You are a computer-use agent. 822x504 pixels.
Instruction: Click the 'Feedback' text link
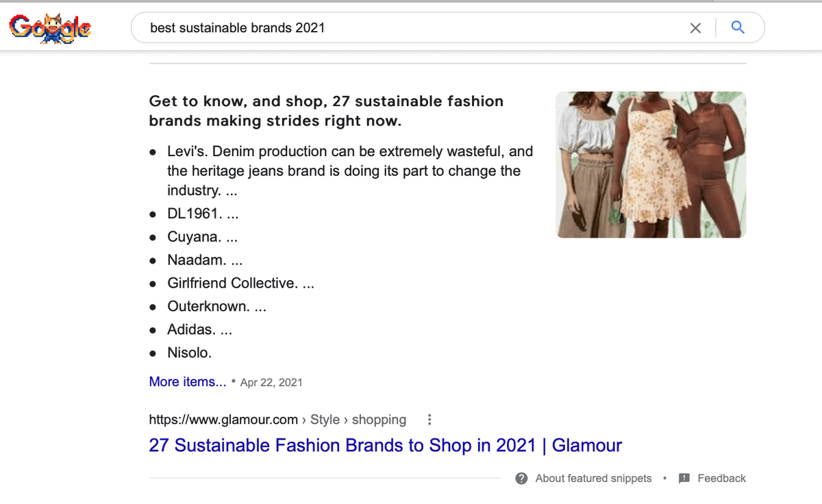click(x=721, y=478)
